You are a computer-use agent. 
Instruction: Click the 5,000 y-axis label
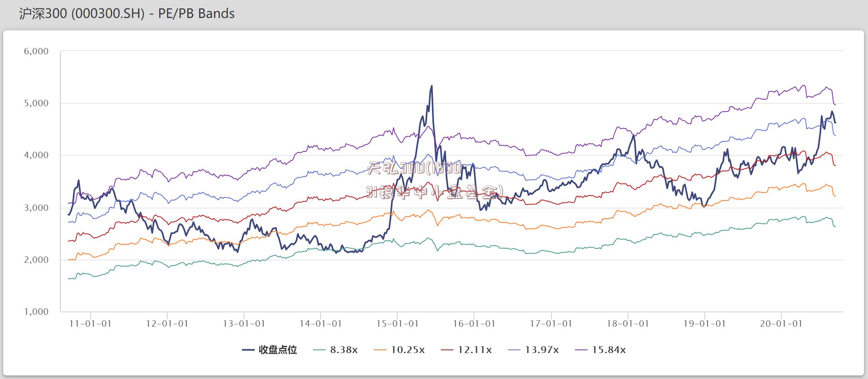click(36, 103)
